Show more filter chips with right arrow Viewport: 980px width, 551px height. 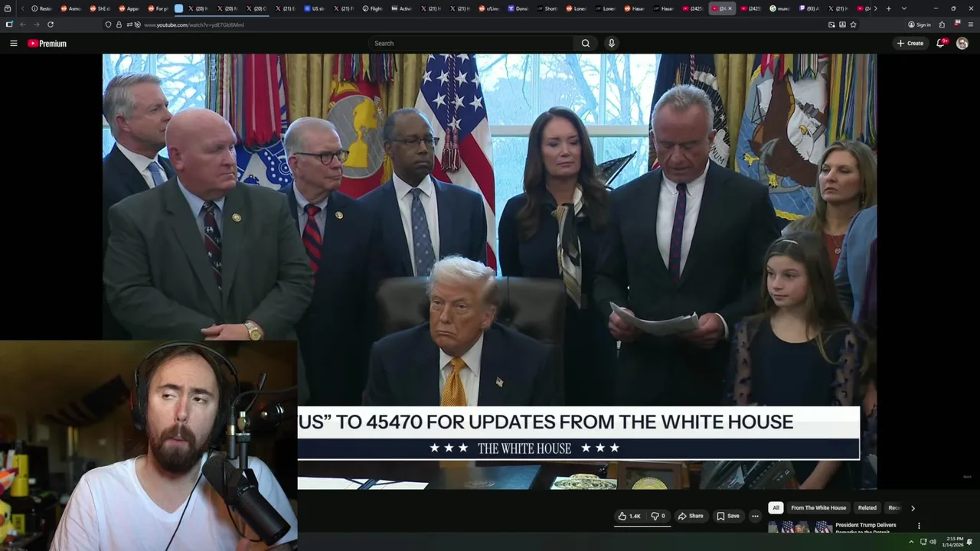pos(913,508)
